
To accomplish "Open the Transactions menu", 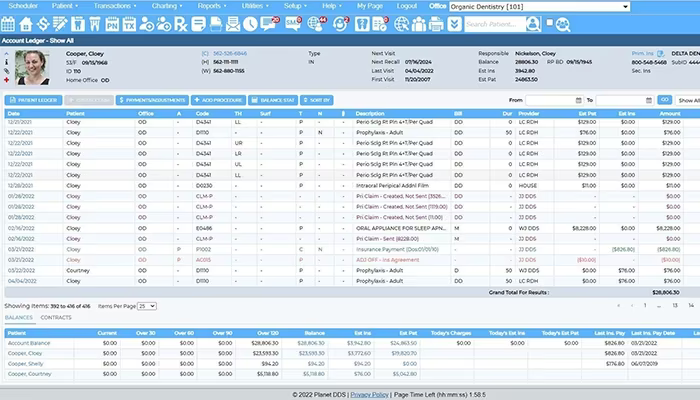I will tap(115, 6).
